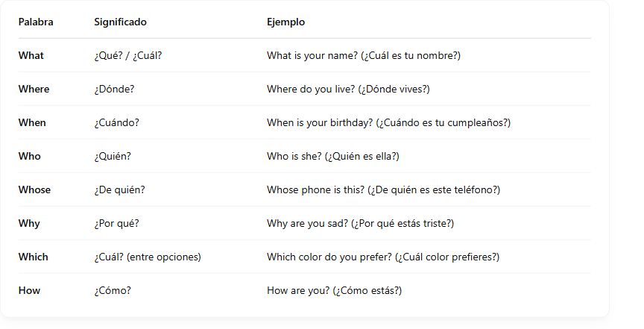Click the word Who
This screenshot has width=644, height=329.
coord(30,156)
